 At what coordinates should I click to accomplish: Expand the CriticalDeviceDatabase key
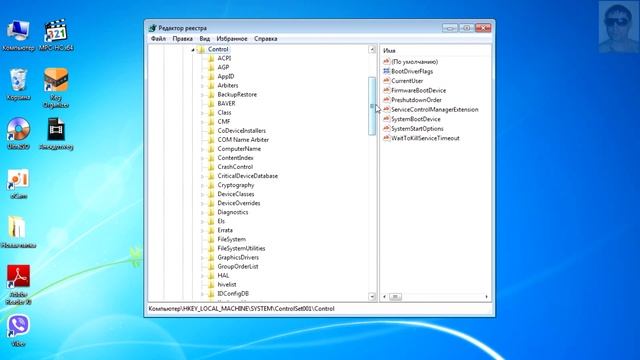pyautogui.click(x=202, y=176)
